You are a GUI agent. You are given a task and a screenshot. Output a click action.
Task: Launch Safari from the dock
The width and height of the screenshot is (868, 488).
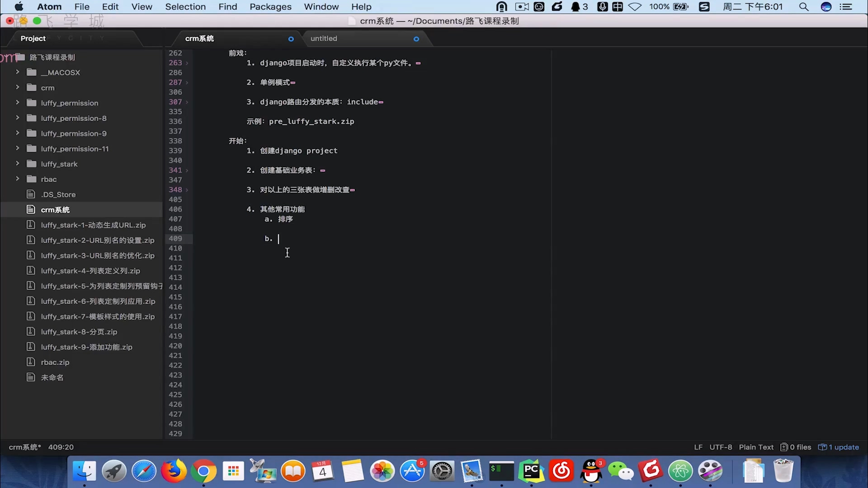pos(144,471)
